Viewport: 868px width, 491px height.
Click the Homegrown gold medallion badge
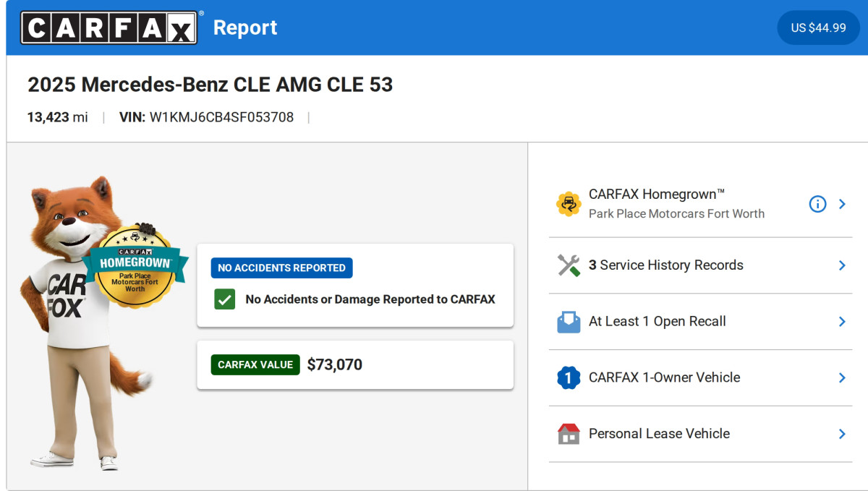click(135, 266)
